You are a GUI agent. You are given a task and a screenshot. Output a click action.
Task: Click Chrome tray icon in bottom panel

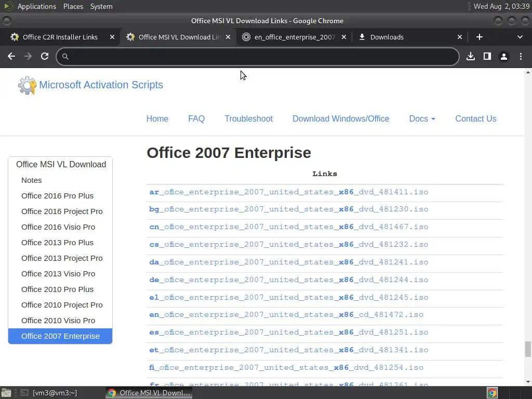coord(492,393)
